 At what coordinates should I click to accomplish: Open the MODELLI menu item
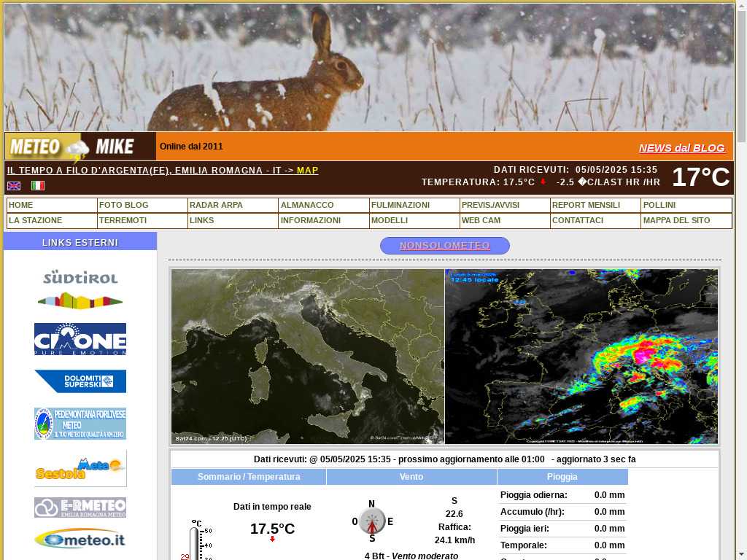pos(414,220)
